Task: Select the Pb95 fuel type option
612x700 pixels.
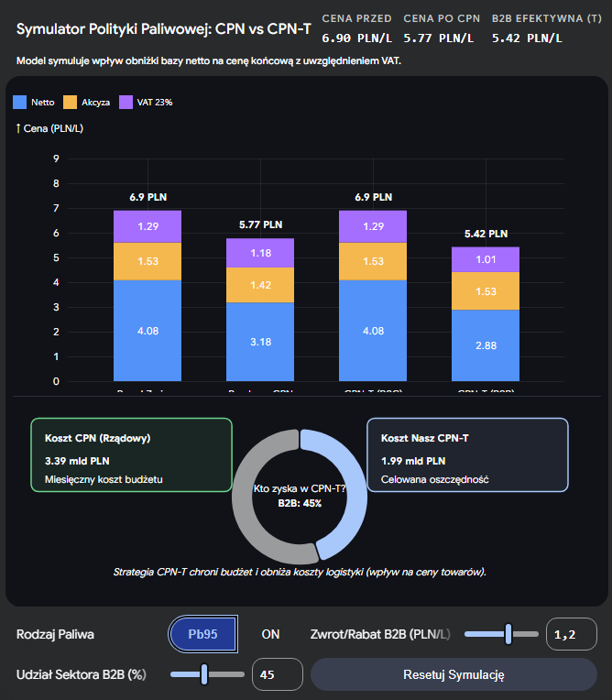Action: [202, 634]
